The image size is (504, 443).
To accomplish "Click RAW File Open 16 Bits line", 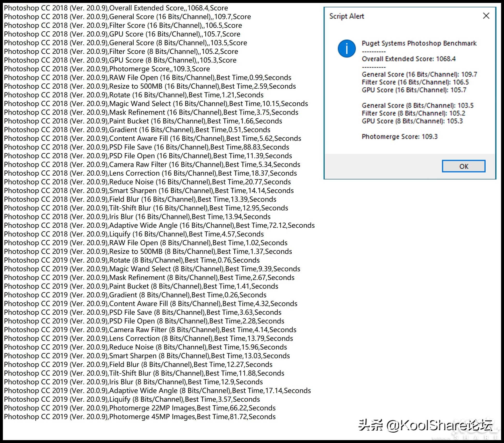I will click(x=147, y=78).
